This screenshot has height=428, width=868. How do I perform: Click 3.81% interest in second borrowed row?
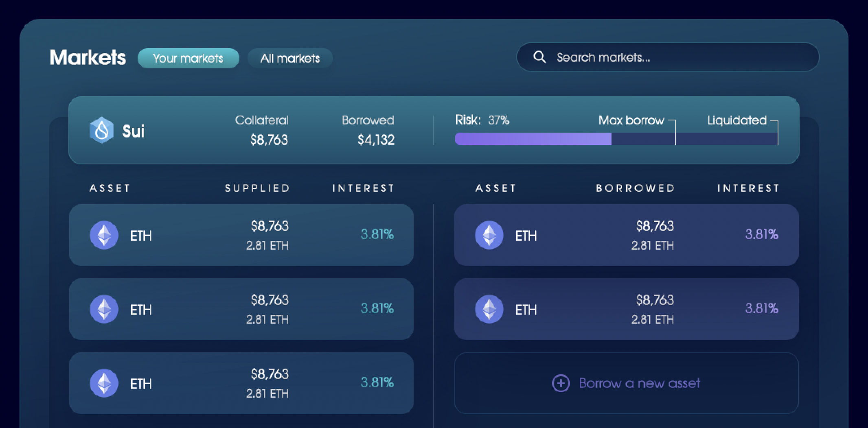point(762,308)
